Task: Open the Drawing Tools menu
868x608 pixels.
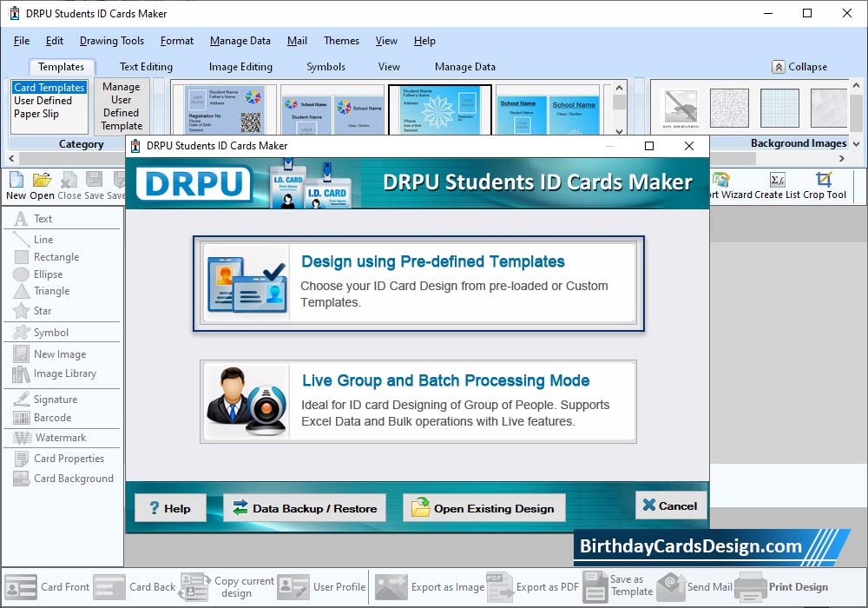Action: (112, 41)
